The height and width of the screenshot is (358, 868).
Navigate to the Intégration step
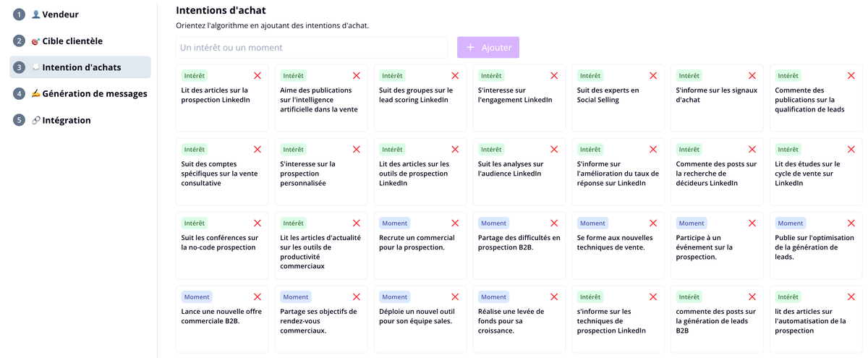(80, 120)
